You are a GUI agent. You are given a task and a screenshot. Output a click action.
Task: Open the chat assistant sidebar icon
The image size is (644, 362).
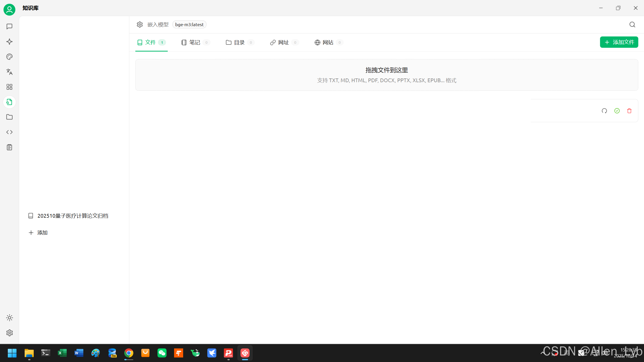(9, 26)
